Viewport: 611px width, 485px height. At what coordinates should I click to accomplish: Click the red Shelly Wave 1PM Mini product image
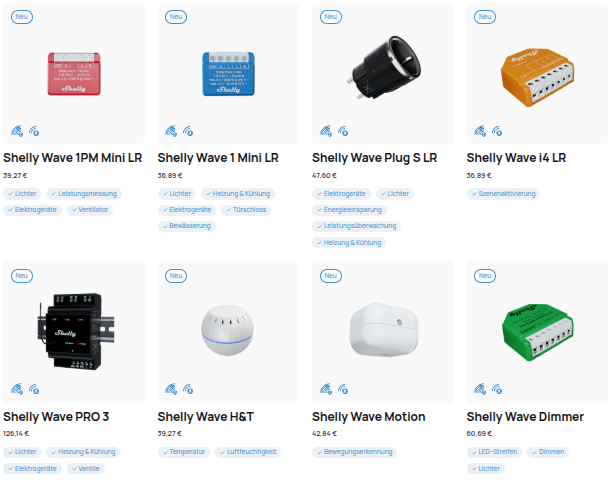[x=74, y=74]
